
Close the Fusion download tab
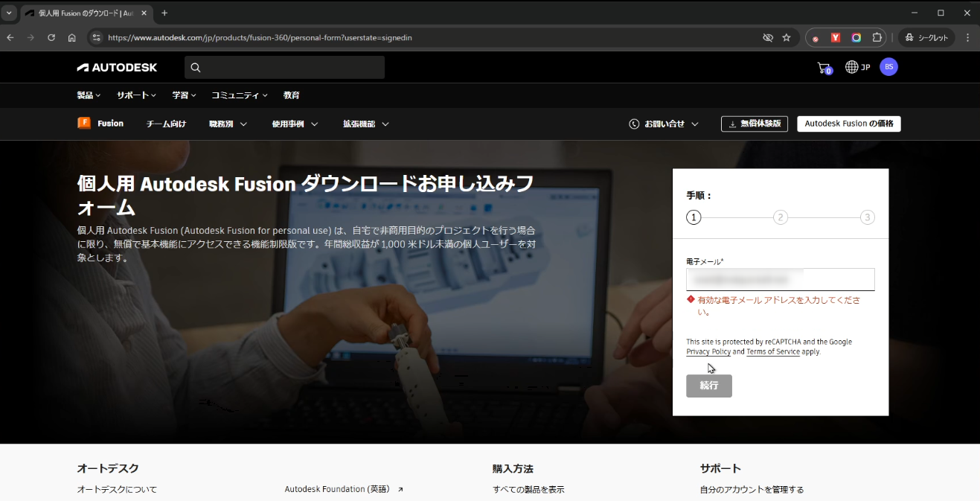click(144, 13)
